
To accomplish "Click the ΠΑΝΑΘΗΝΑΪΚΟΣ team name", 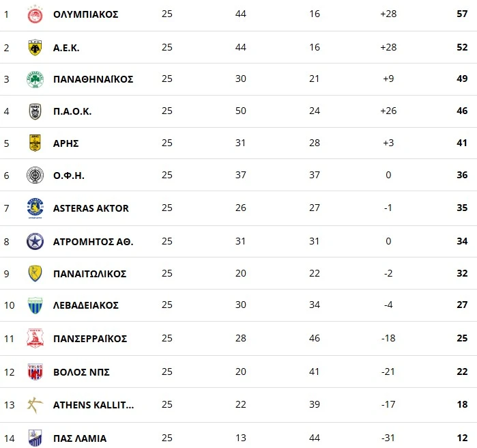I will [x=93, y=79].
